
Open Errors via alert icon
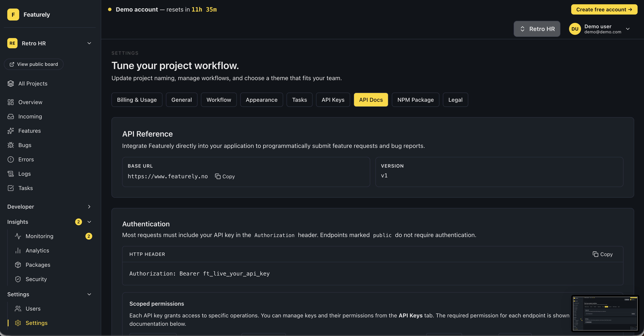pos(10,159)
